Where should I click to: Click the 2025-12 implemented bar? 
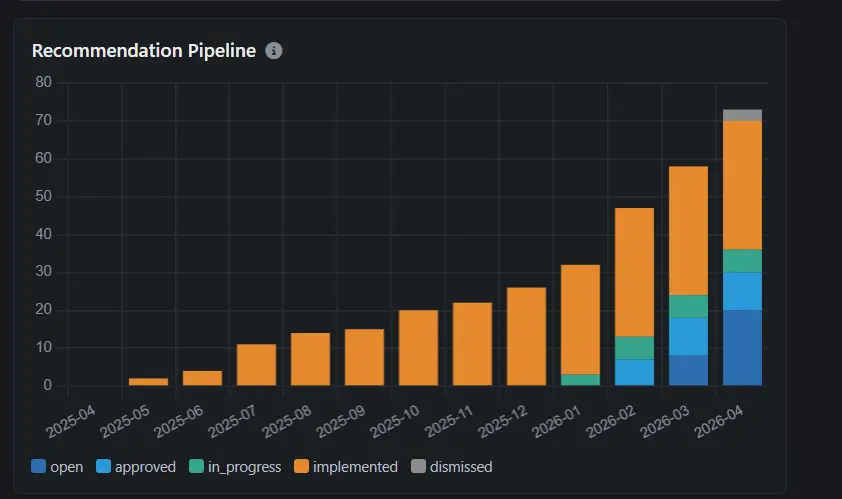tap(526, 336)
